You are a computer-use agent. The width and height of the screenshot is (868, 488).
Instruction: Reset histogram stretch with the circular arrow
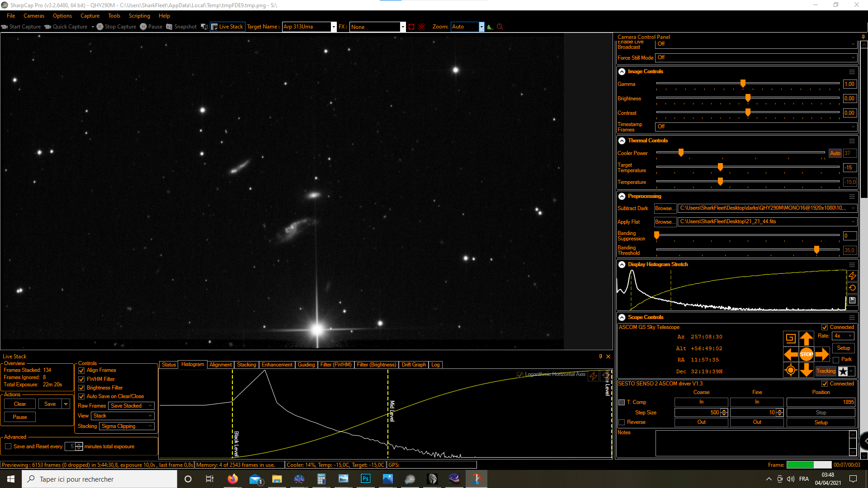(x=852, y=288)
